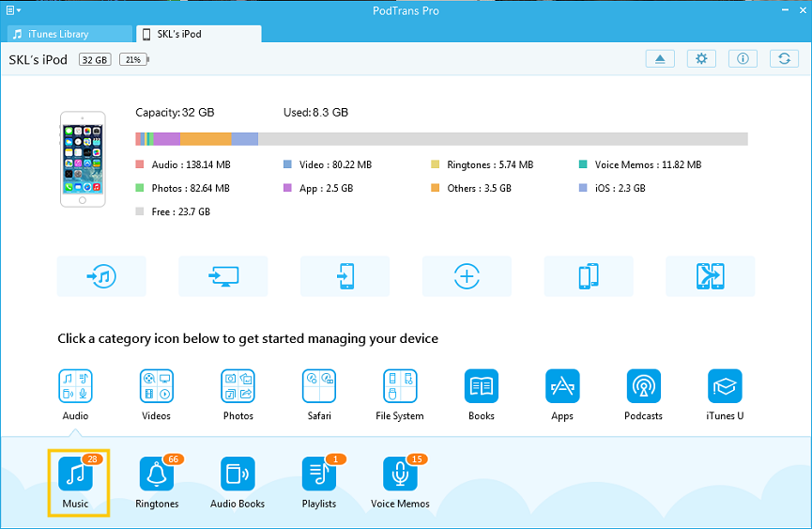Screen dimensions: 812x529
Task: Open the Audio Books category
Action: [x=237, y=475]
